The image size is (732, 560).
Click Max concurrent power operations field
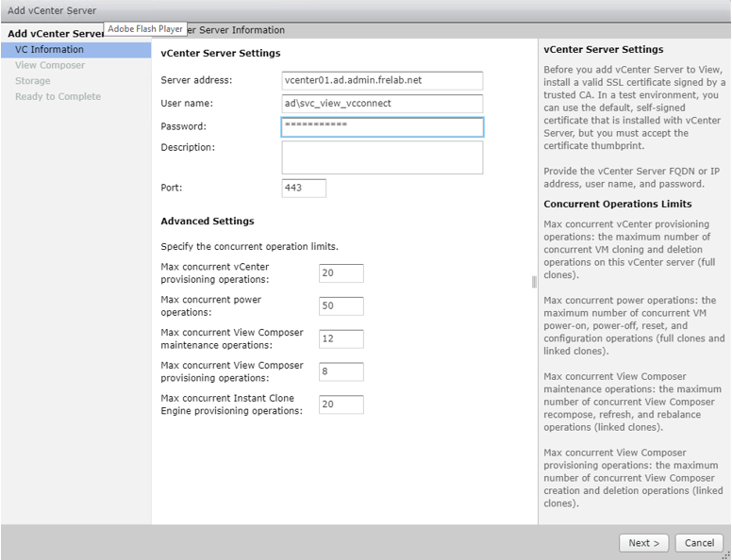pos(341,305)
